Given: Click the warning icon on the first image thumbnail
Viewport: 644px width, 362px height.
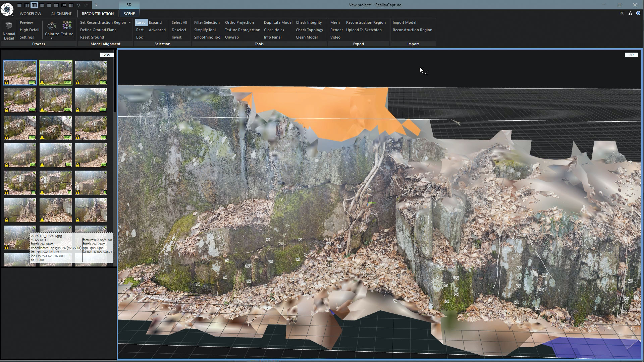Looking at the screenshot, I should 6,82.
